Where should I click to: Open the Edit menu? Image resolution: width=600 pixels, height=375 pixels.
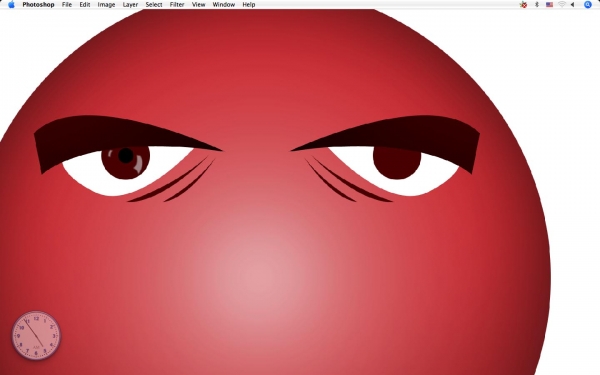(85, 5)
